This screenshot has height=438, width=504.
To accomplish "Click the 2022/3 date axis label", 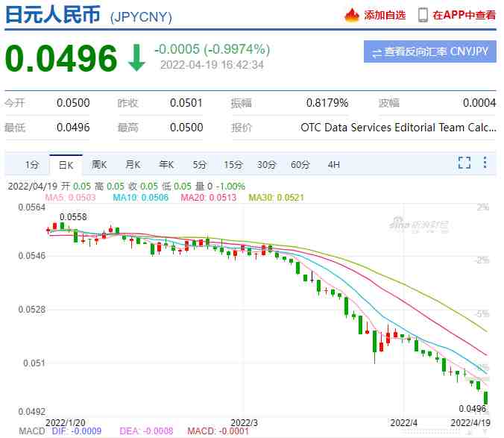I will click(x=245, y=423).
